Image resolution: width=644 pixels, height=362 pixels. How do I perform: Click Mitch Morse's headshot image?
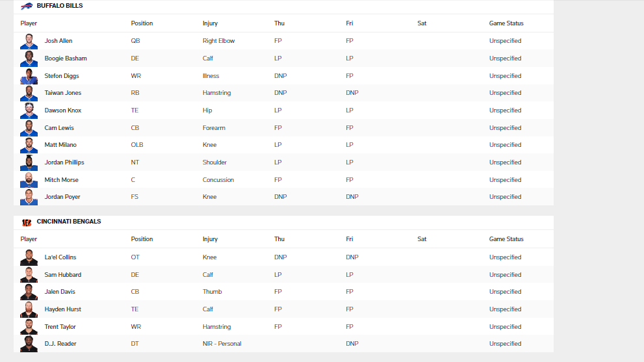click(x=29, y=180)
